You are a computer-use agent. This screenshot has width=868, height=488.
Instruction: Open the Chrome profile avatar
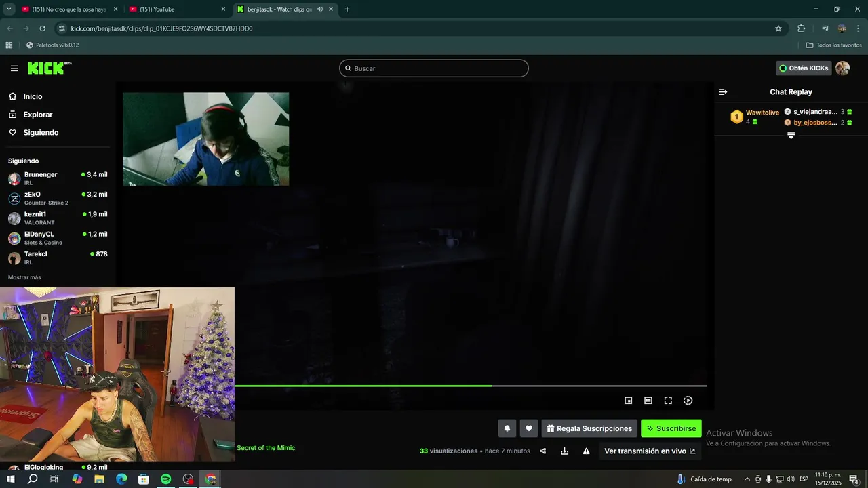842,28
